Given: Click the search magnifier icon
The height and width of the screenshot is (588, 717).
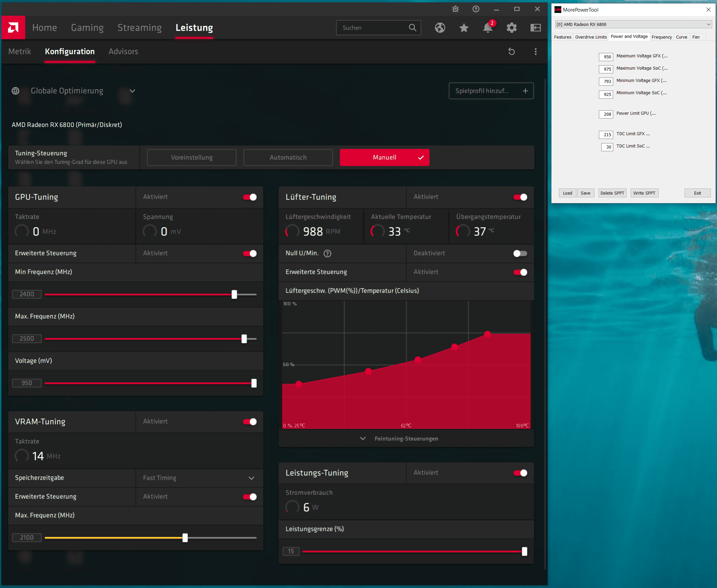Looking at the screenshot, I should [412, 28].
